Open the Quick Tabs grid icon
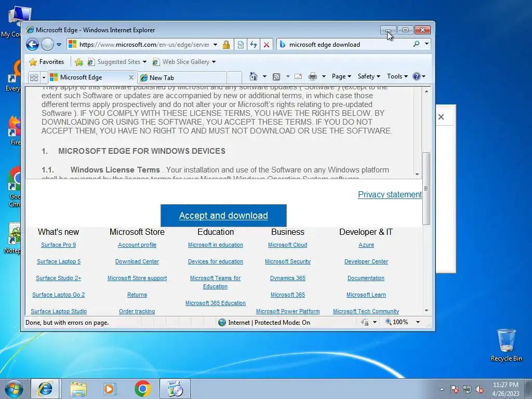This screenshot has height=399, width=532. [34, 78]
